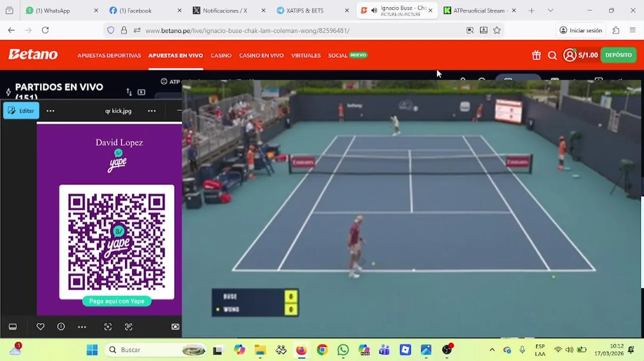Click the tennis live stream video
Screen dimensions: 644x361
[x=411, y=209]
